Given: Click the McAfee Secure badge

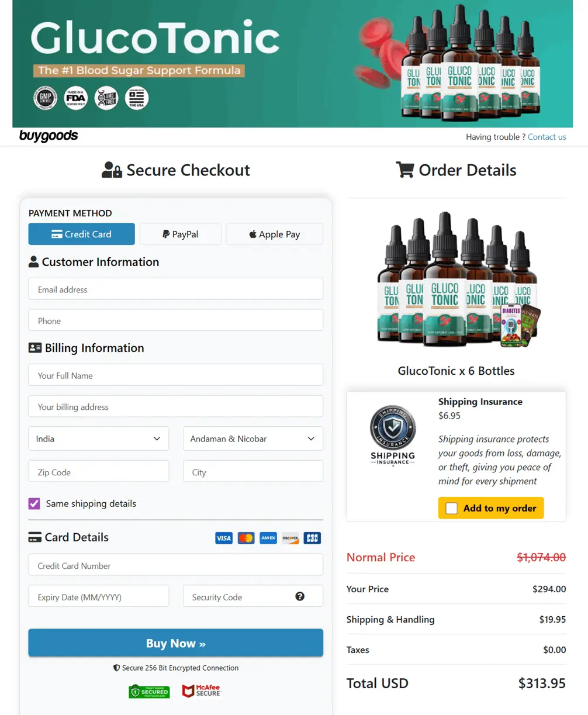Looking at the screenshot, I should pos(202,691).
